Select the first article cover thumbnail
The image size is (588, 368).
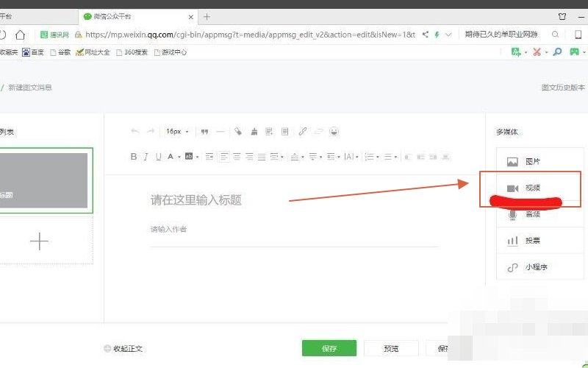tap(43, 180)
